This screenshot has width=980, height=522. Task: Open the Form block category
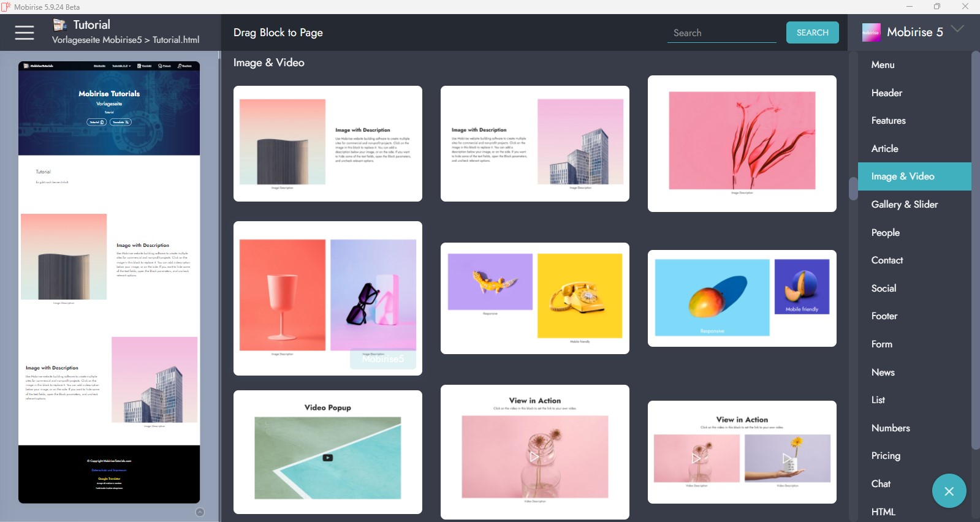coord(882,344)
